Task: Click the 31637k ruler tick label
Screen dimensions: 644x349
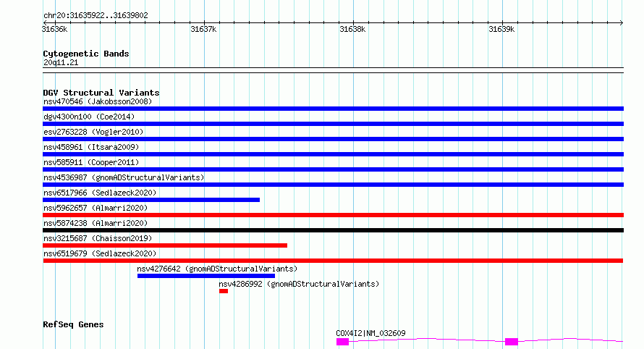Action: click(x=203, y=30)
